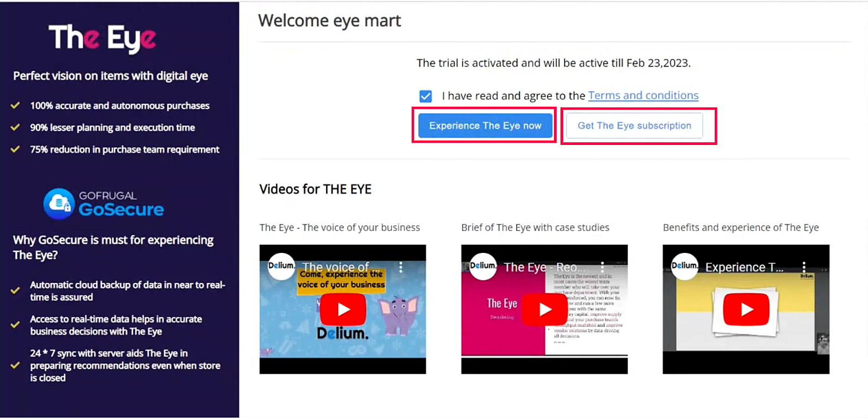Click "90% lesser planning and execution time" text
Image resolution: width=868 pixels, height=418 pixels.
coord(112,128)
